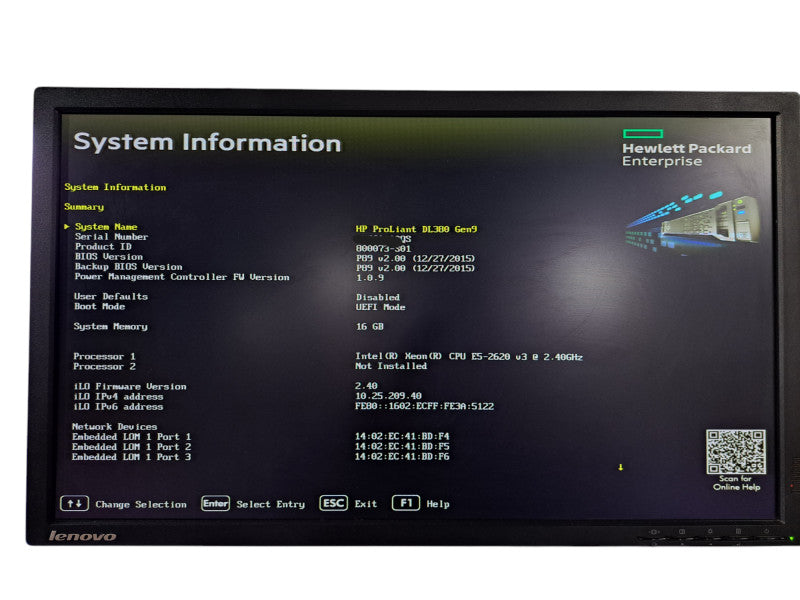Select Power Management Controller FW Version row

click(182, 277)
